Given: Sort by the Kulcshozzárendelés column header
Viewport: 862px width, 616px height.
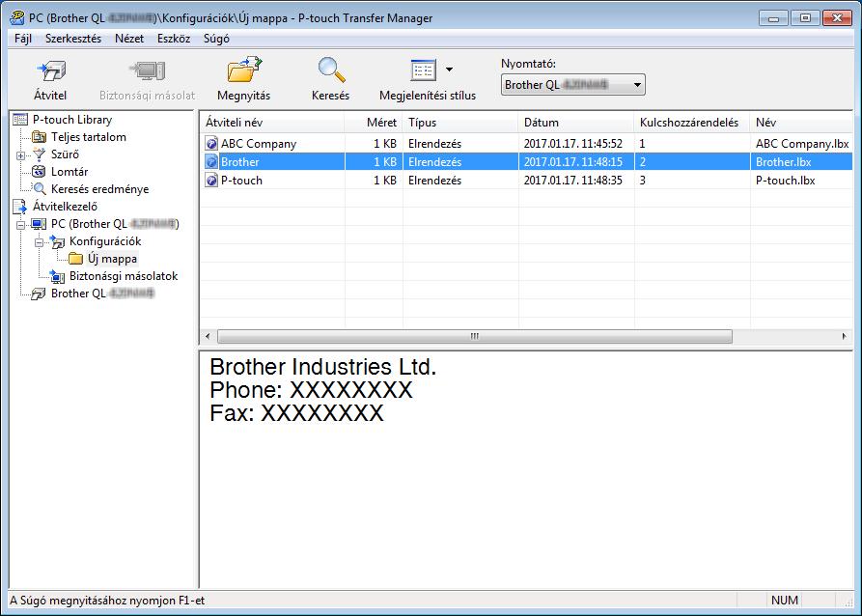Looking at the screenshot, I should pyautogui.click(x=691, y=122).
